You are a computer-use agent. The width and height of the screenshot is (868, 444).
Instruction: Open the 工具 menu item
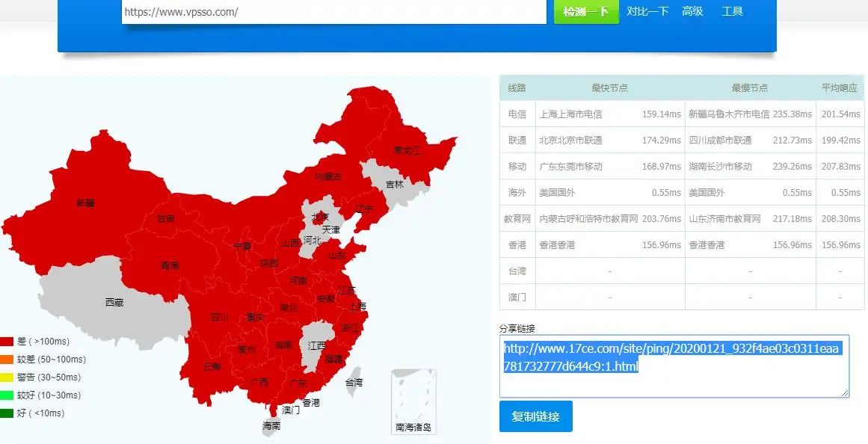click(733, 11)
